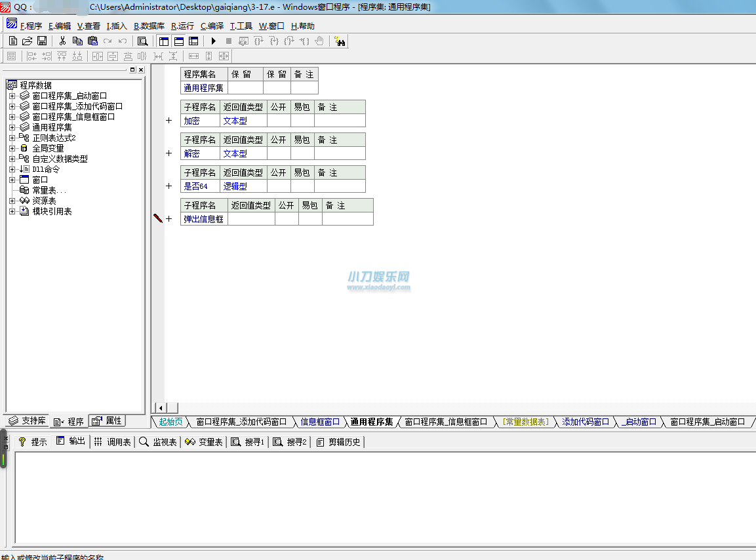Expand the 自定义数据类型 tree node
The width and height of the screenshot is (756, 560).
point(12,159)
